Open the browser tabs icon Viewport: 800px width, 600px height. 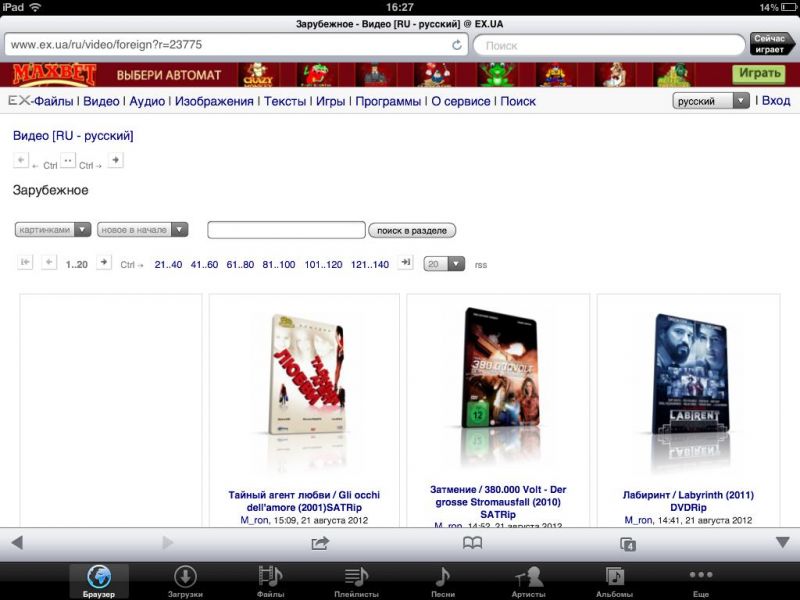point(628,544)
